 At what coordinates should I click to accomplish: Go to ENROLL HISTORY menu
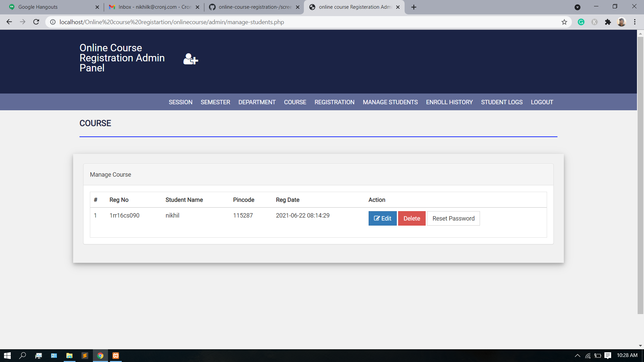pos(449,102)
